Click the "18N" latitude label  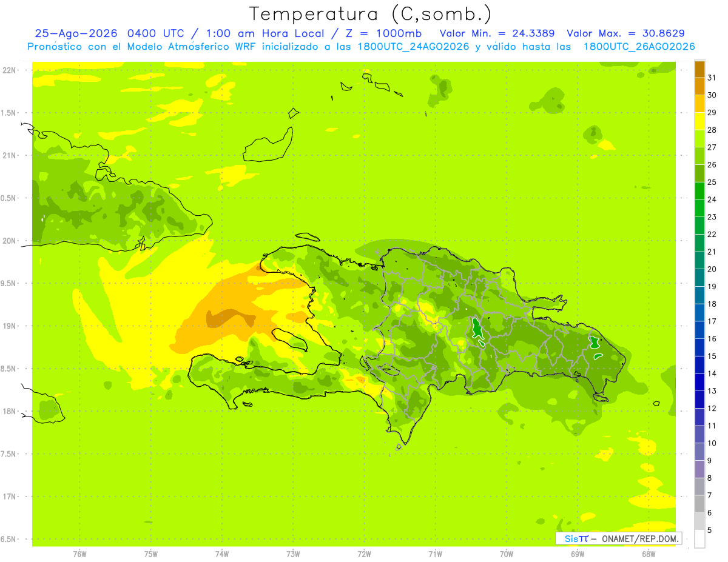click(x=9, y=411)
